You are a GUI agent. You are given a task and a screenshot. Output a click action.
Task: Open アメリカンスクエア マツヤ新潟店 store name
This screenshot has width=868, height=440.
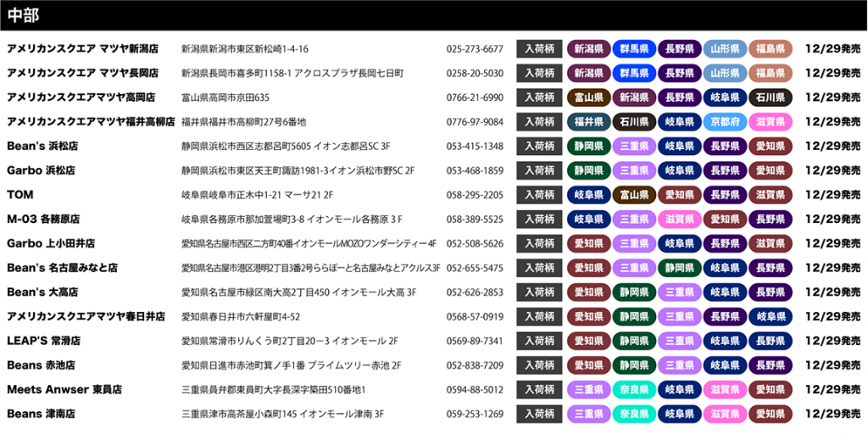tap(82, 49)
